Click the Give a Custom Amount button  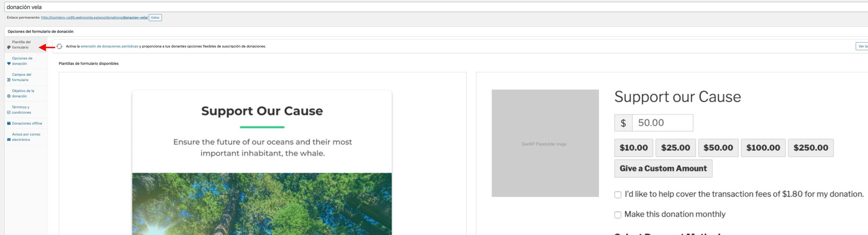click(x=664, y=169)
